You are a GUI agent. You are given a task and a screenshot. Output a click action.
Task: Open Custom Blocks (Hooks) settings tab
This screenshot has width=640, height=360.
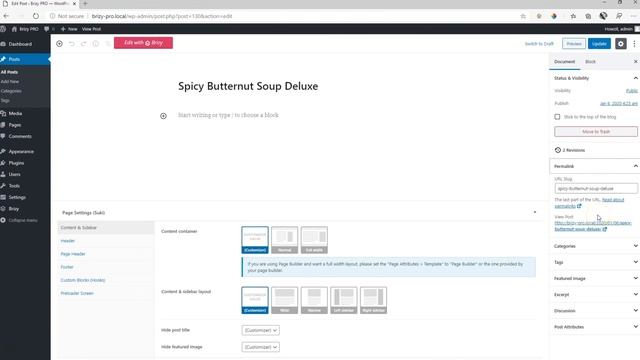pyautogui.click(x=83, y=280)
